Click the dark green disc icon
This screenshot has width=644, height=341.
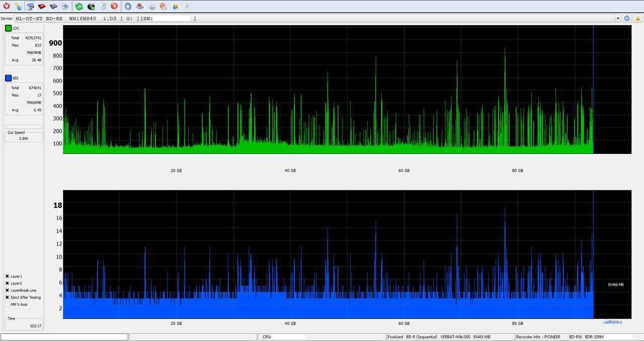pyautogui.click(x=91, y=6)
